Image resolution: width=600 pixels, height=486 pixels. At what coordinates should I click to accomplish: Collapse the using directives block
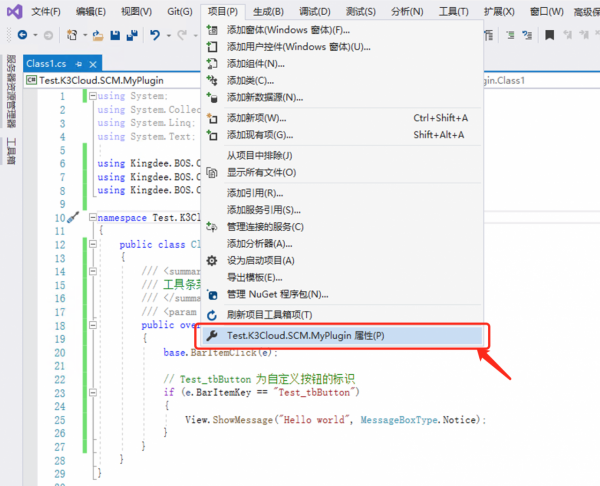pos(93,97)
